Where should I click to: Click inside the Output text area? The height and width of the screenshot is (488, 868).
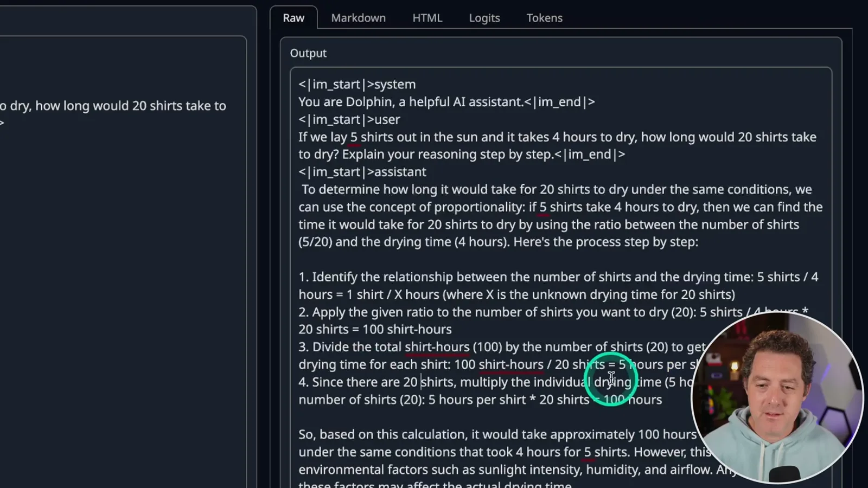click(x=560, y=277)
